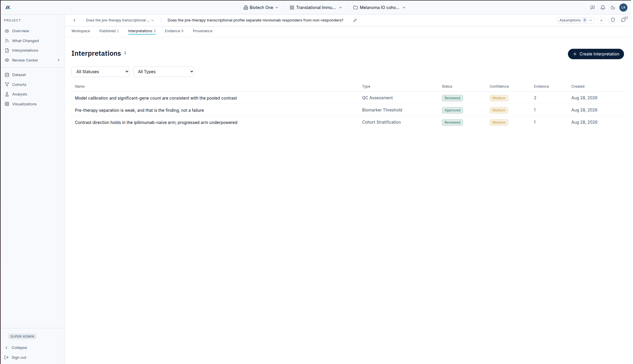Click the shield icon in the question toolbar

click(613, 20)
